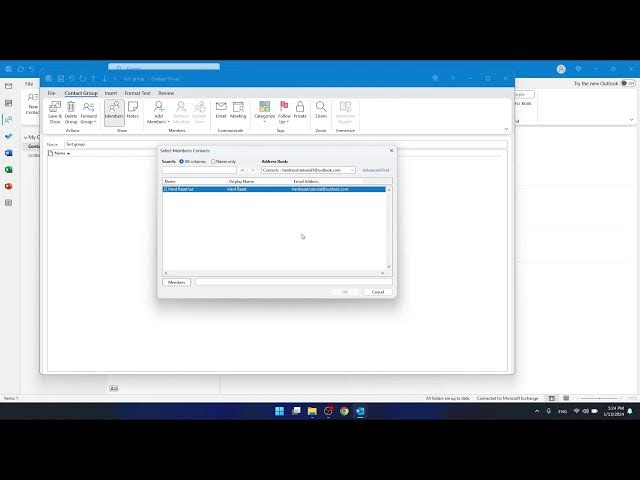Click Cancel in Select Members dialog

[x=378, y=292]
